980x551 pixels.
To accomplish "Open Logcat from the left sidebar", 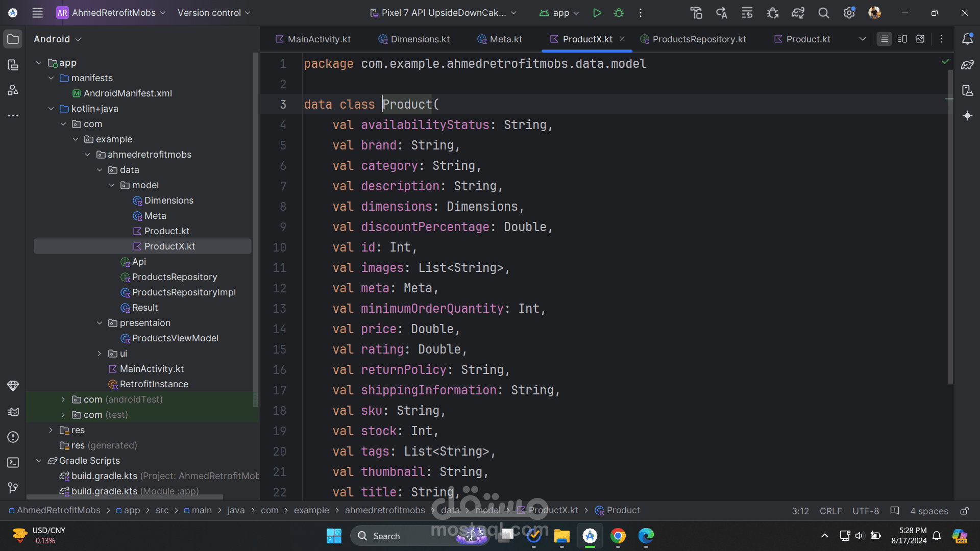I will coord(13,411).
